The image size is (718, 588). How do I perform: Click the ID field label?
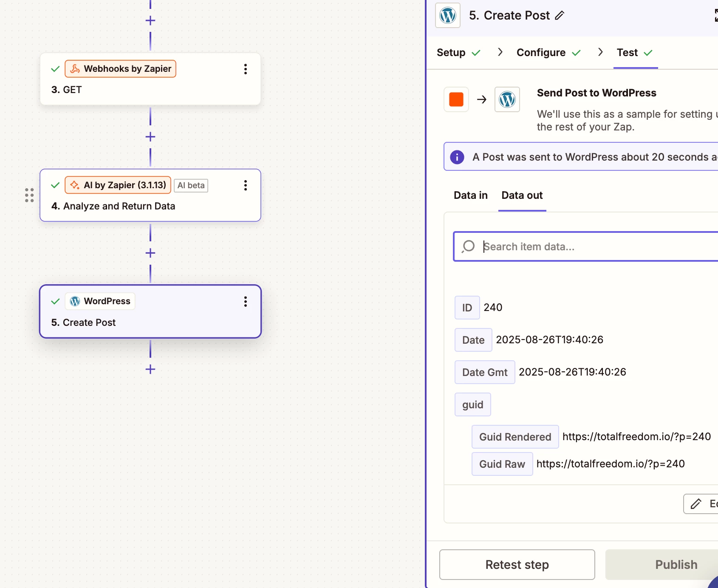click(467, 308)
